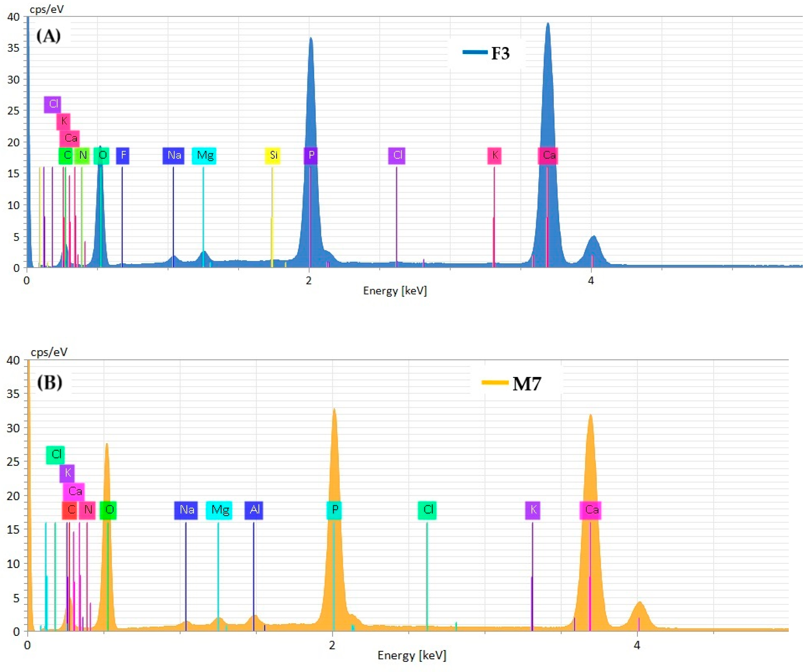Click the (A) panel label
The image size is (812, 672).
click(48, 36)
